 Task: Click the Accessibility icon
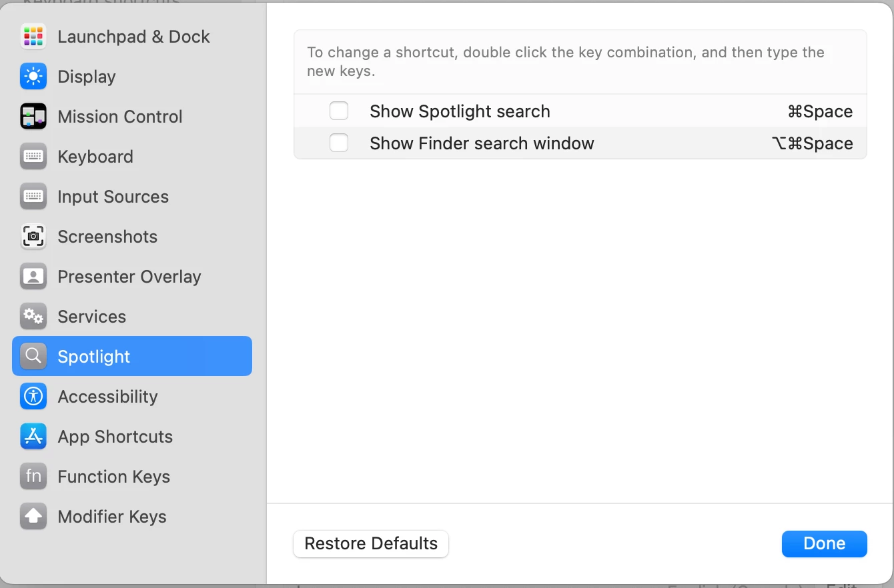click(x=33, y=397)
